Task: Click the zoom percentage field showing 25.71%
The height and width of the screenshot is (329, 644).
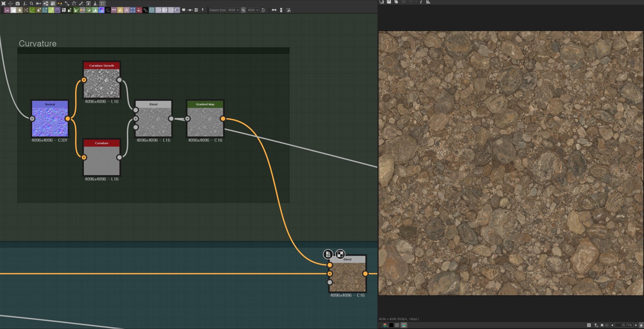Action: point(626,325)
